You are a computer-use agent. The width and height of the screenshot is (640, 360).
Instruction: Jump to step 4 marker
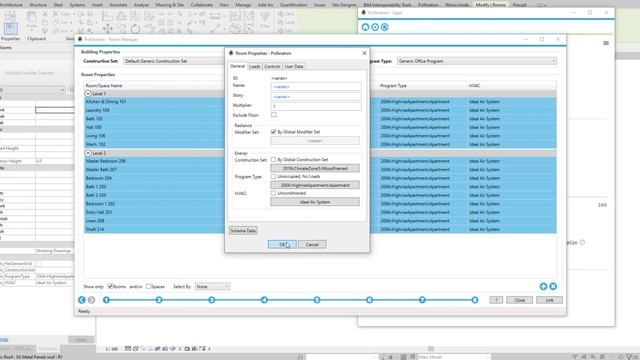point(264,300)
